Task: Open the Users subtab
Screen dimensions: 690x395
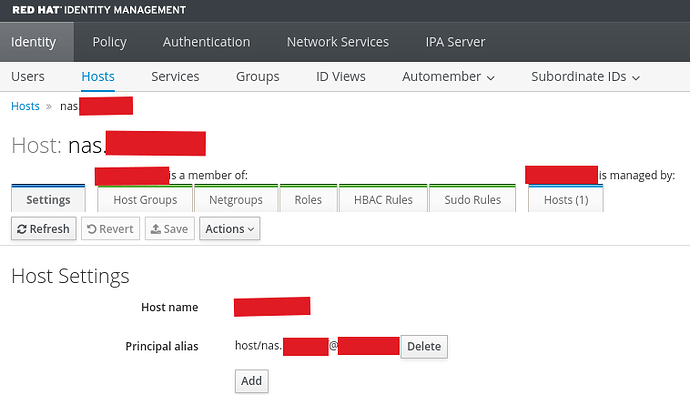Action: point(28,77)
